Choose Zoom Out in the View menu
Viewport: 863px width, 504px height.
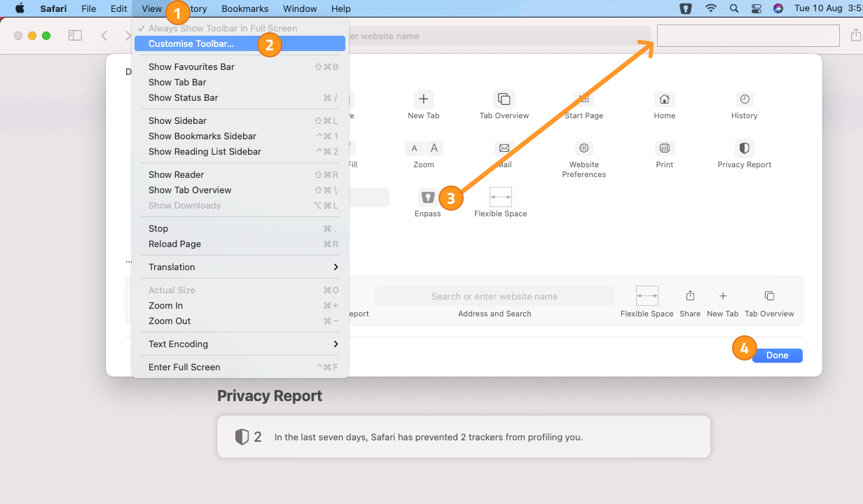240,321
